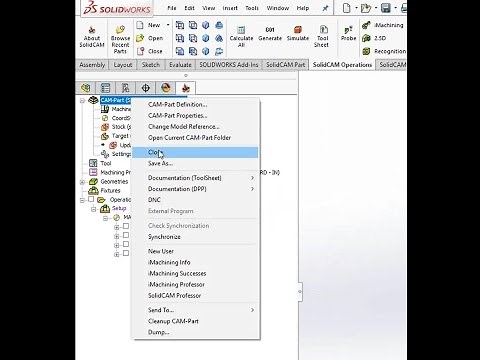Expand the Documentation (ToolSheet) submenu arrow
This screenshot has height=360, width=480.
252,178
